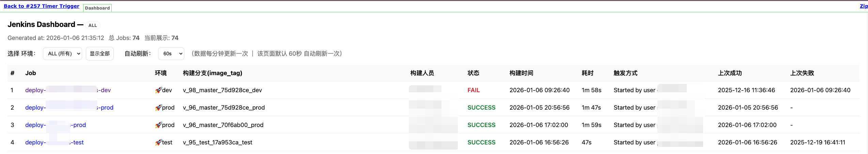Image resolution: width=868 pixels, height=154 pixels.
Task: Click the FAIL status in row 1
Action: click(474, 90)
